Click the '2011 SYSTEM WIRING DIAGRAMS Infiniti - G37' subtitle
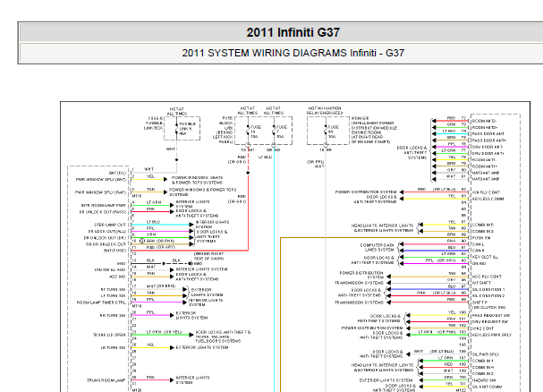 click(293, 53)
